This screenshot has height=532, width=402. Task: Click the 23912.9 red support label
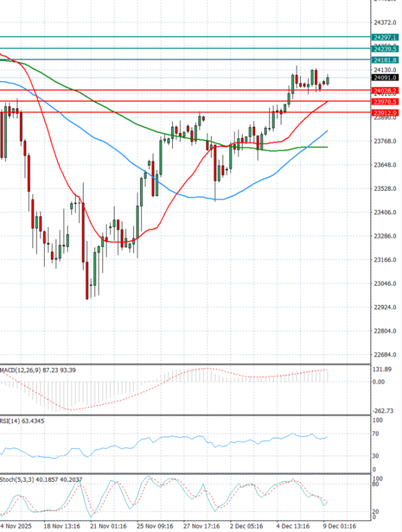386,112
